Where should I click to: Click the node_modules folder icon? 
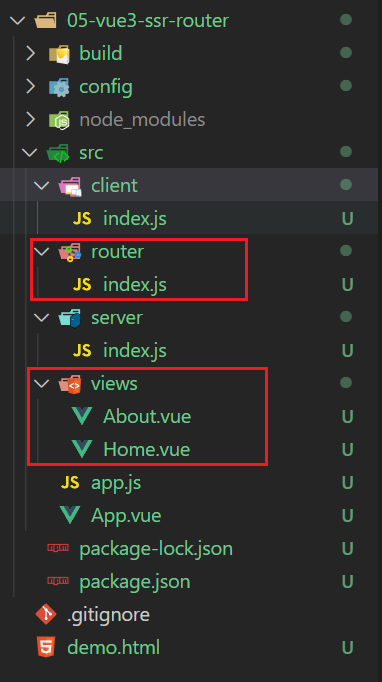[x=59, y=120]
